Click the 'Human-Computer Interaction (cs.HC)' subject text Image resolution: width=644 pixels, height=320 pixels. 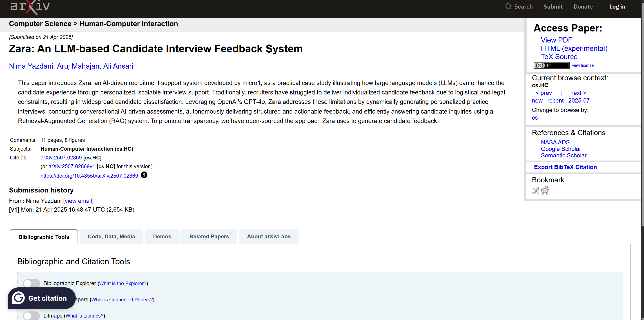tap(87, 149)
